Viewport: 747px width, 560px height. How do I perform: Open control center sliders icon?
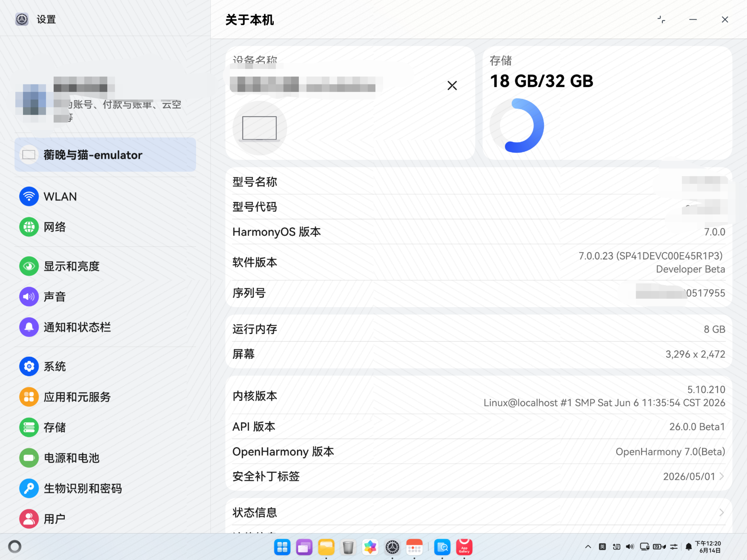tap(674, 546)
